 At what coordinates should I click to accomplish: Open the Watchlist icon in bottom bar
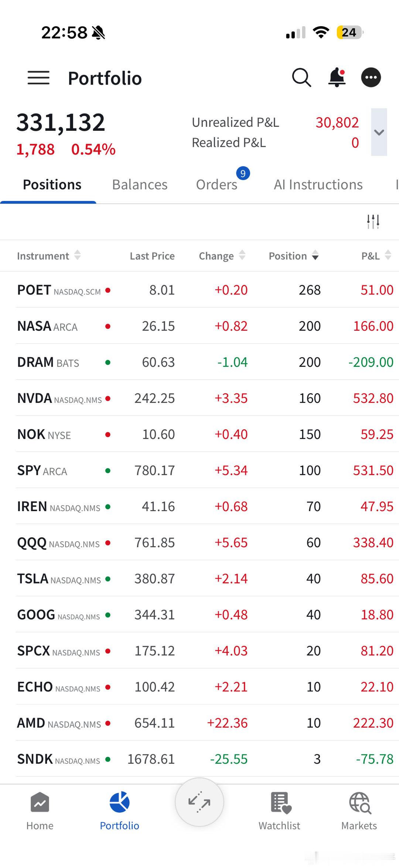[280, 803]
